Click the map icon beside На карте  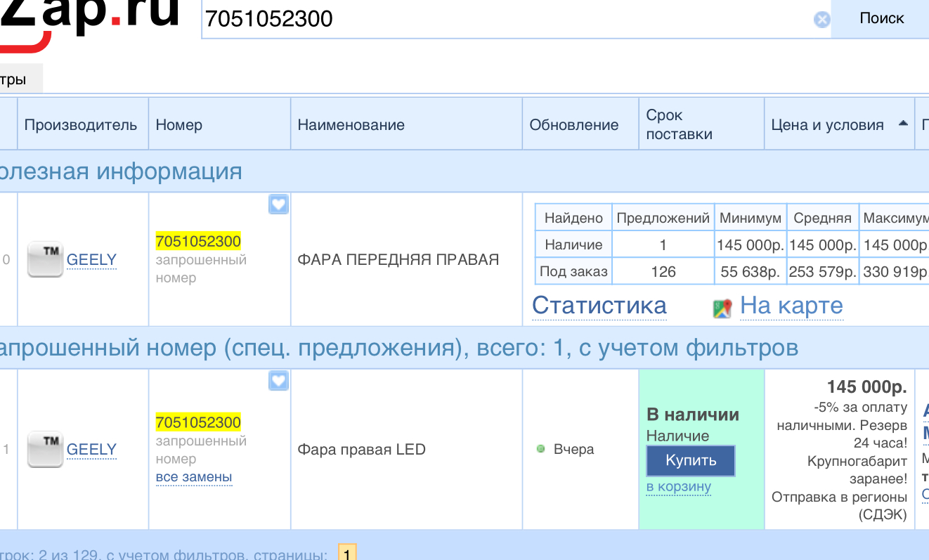722,308
